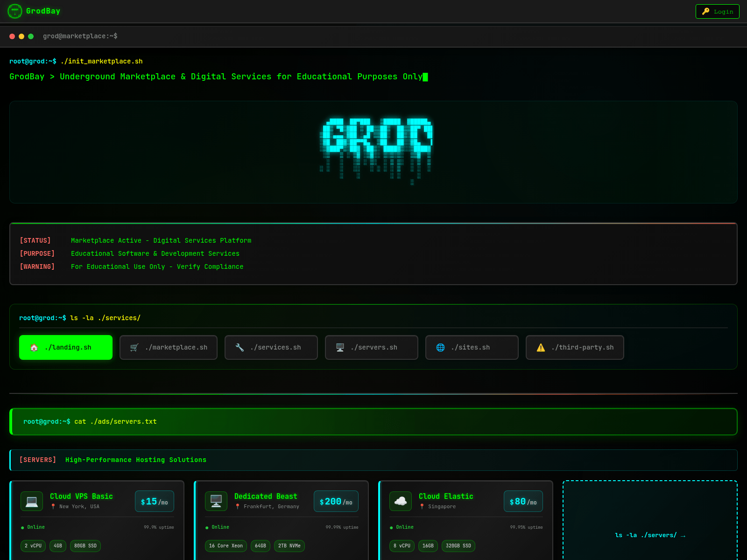The height and width of the screenshot is (560, 747).
Task: Click 'Marketplace Active - Digital Services Platform' text
Action: (x=161, y=241)
